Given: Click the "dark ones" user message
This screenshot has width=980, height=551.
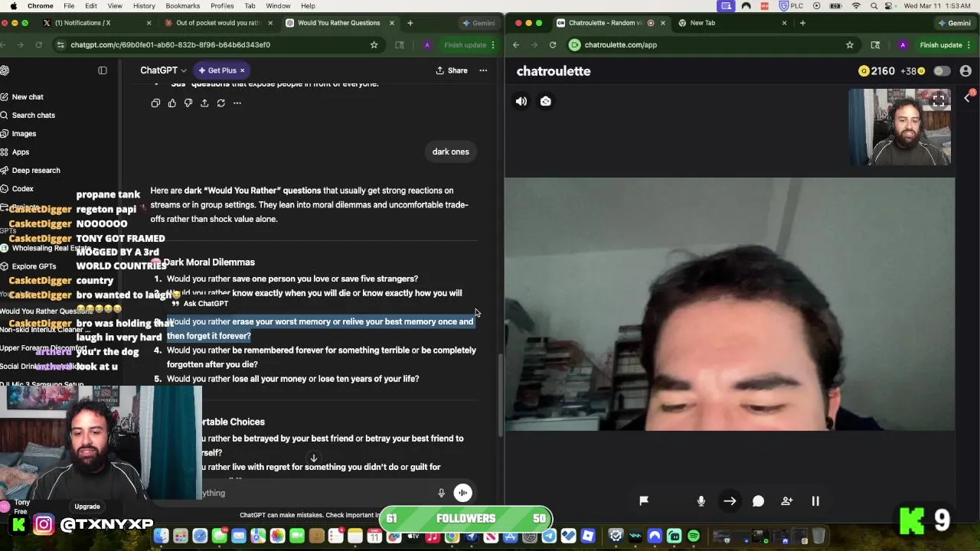Looking at the screenshot, I should click(x=450, y=152).
